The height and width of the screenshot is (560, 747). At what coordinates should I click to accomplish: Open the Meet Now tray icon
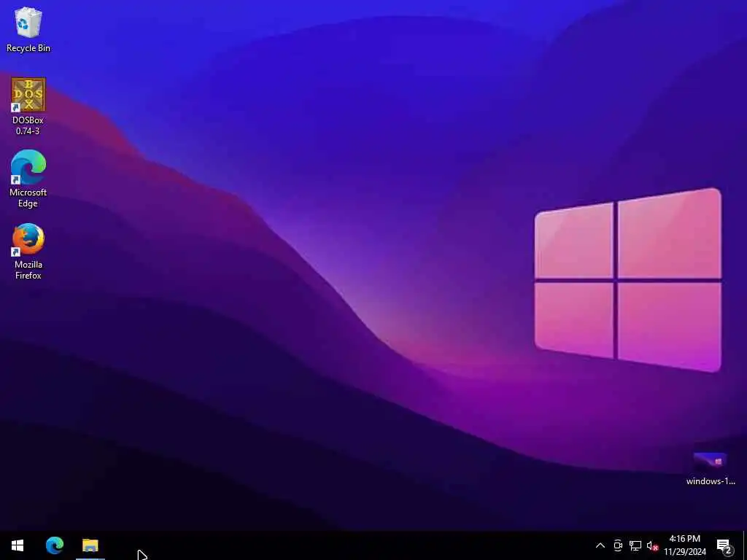pos(618,545)
